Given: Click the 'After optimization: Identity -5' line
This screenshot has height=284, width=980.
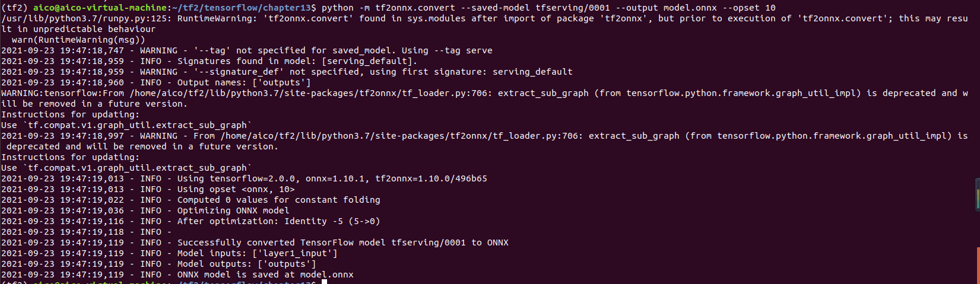Looking at the screenshot, I should pyautogui.click(x=278, y=221).
